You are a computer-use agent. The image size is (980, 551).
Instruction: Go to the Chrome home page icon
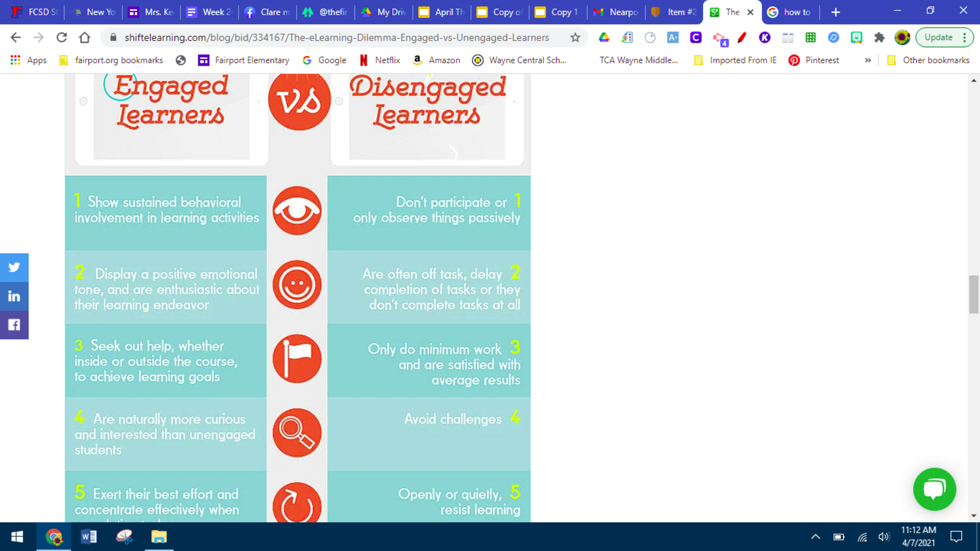pos(85,37)
